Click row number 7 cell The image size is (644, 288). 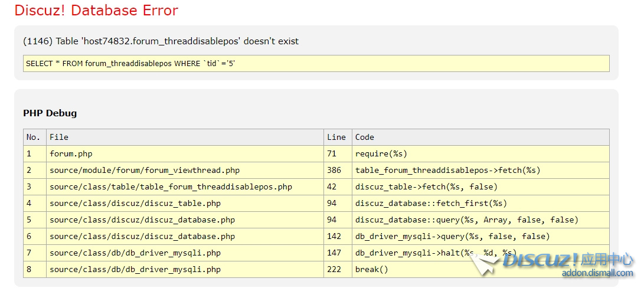(x=35, y=253)
